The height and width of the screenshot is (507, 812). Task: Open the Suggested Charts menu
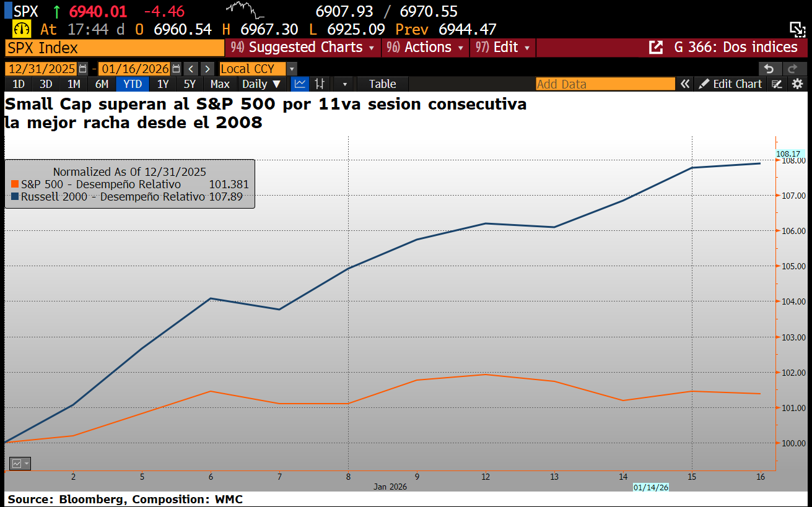tap(302, 48)
